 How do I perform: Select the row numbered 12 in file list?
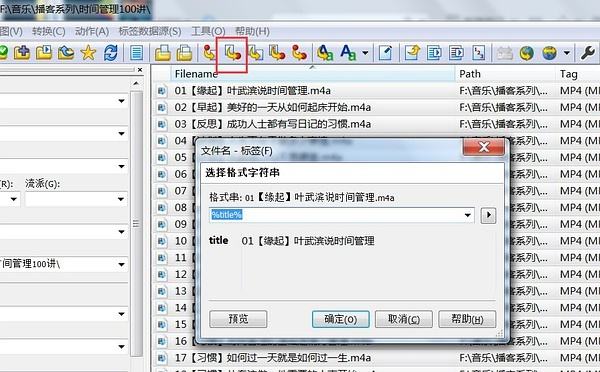(181, 274)
